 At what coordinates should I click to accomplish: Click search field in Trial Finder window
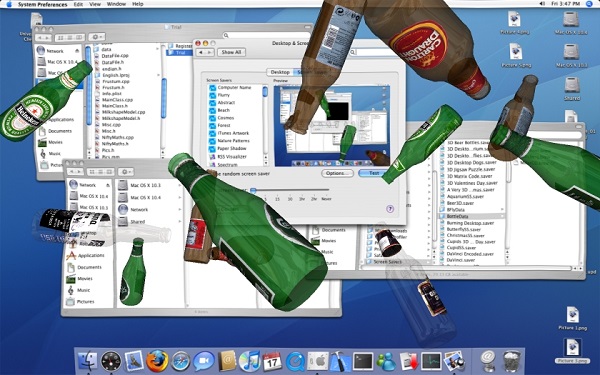point(267,35)
